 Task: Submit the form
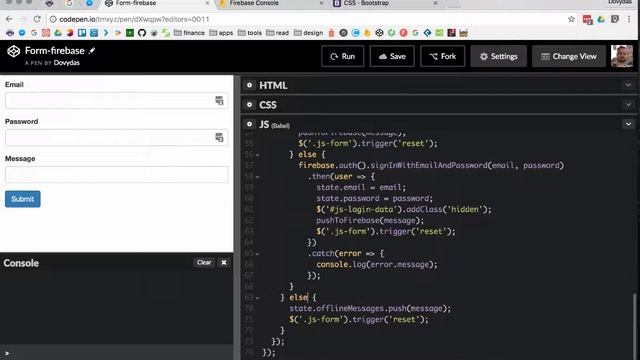coord(22,199)
